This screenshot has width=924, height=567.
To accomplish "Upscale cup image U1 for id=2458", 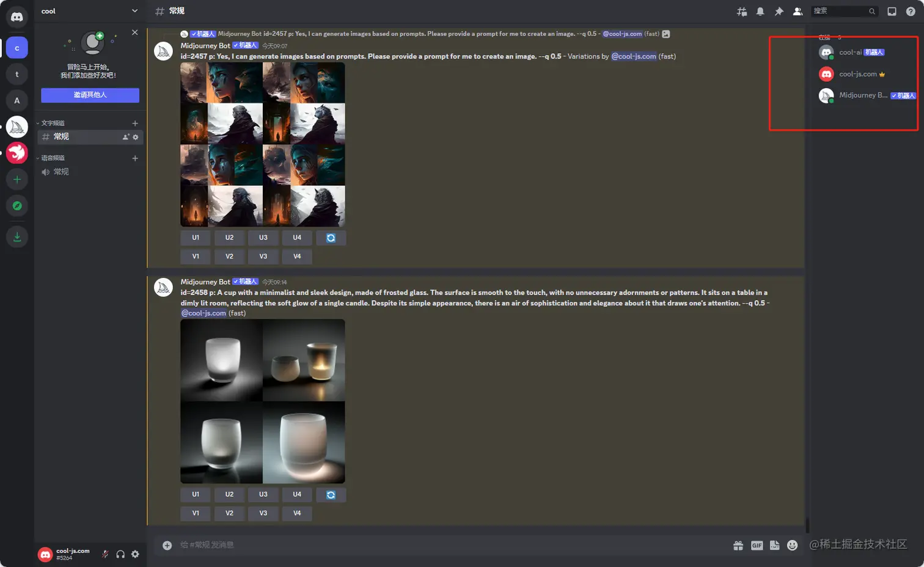I will [196, 494].
